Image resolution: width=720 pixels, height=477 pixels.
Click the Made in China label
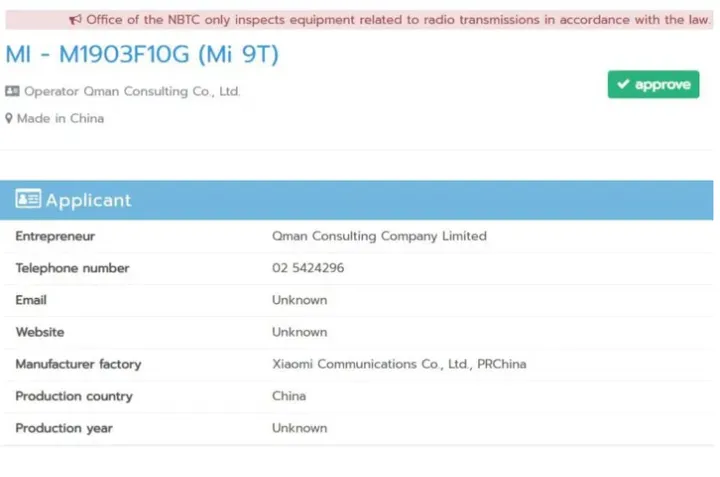click(60, 118)
